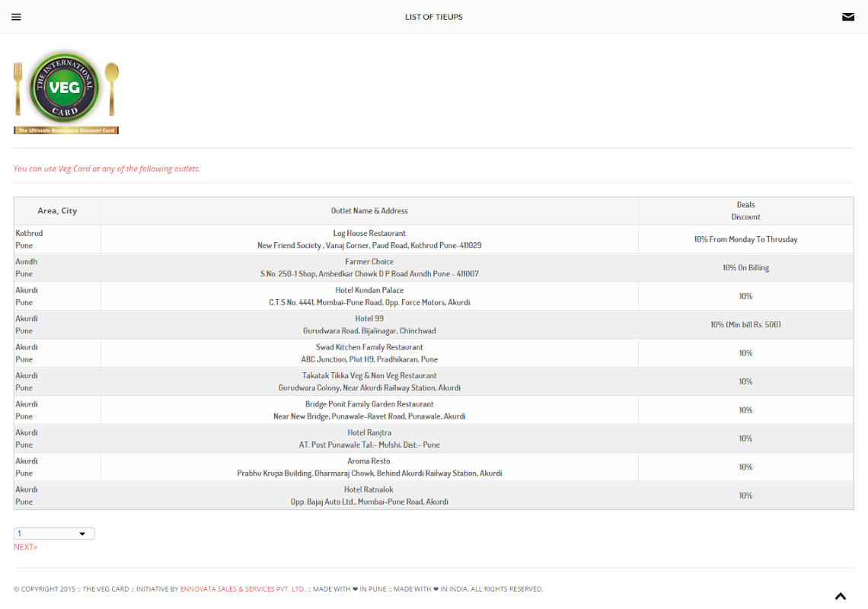Click address AT. Post Punawale Tal:- Mulshi
Viewport: 868px width, 609px height.
[x=369, y=445]
